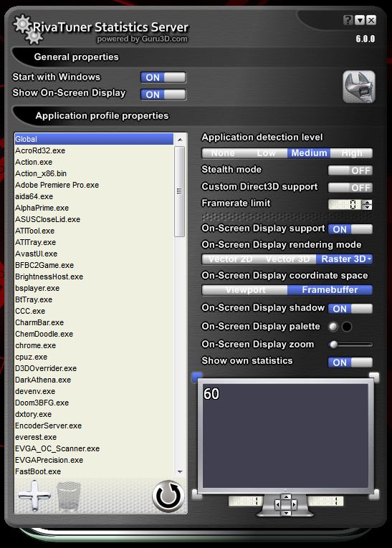Select D3DOverrider.exe profile
This screenshot has width=392, height=548.
click(94, 368)
